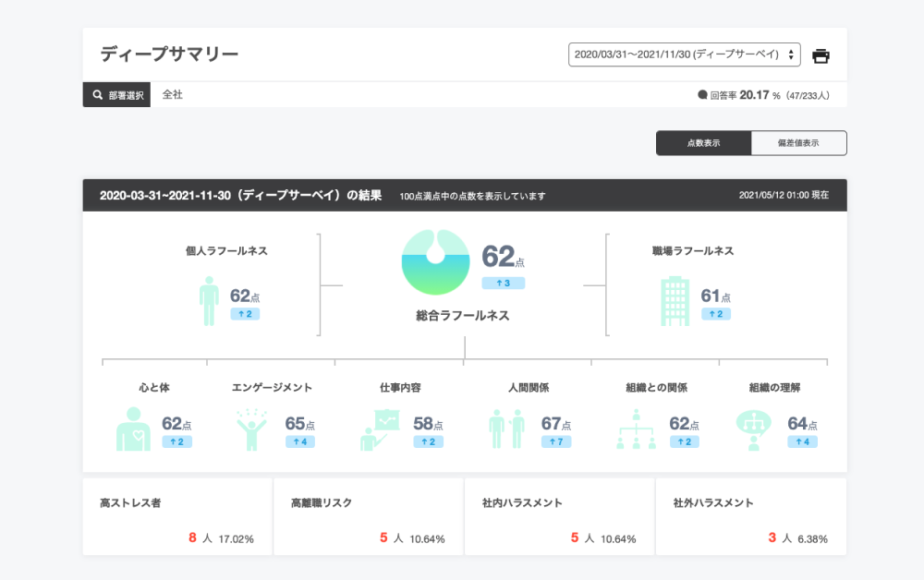Click the 8人 17.02% value
Screen dimensions: 924x580
pyautogui.click(x=221, y=538)
